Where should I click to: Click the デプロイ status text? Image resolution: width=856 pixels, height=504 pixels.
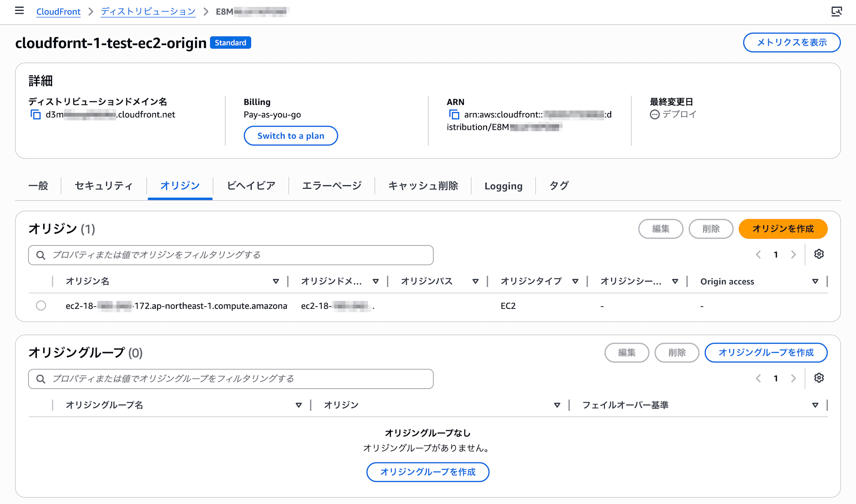(680, 114)
